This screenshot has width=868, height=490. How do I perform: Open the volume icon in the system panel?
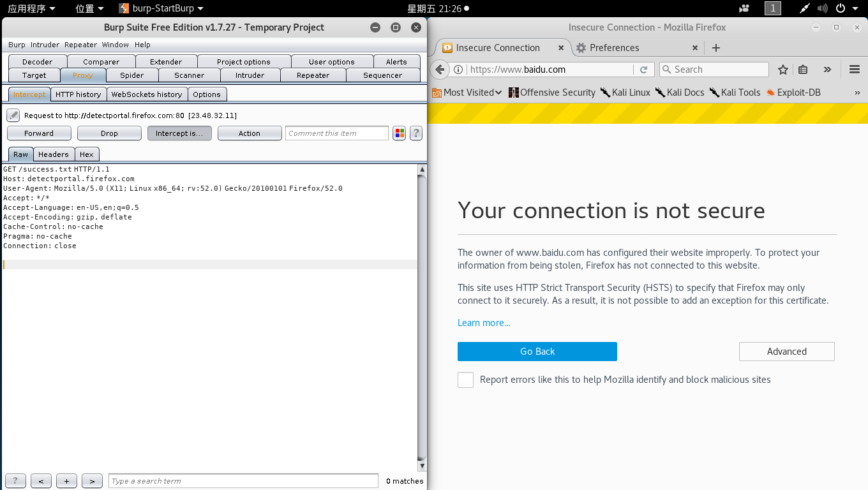(x=823, y=8)
